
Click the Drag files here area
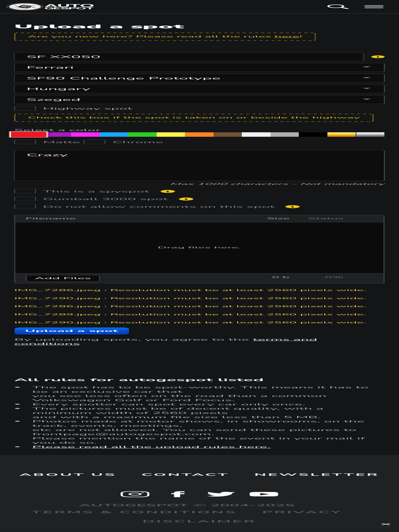tap(199, 248)
